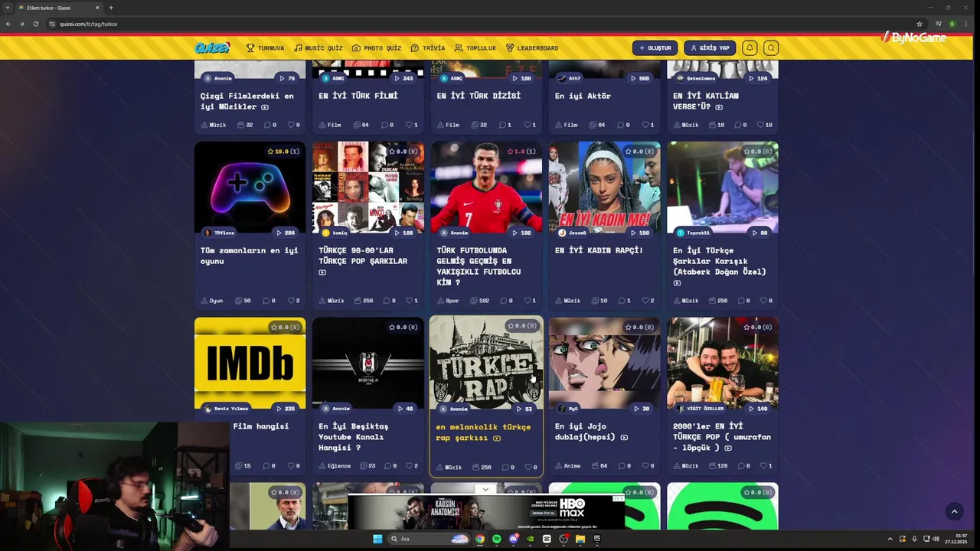Go to Photo Quiz section
The image size is (980, 551).
[377, 48]
